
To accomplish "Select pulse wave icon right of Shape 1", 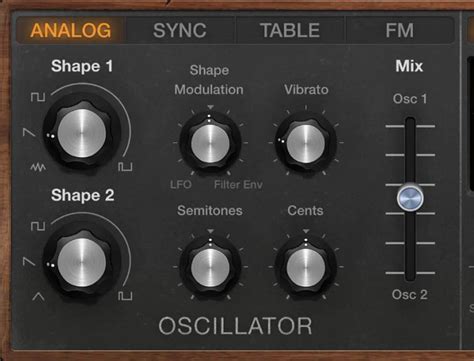I will coord(125,167).
